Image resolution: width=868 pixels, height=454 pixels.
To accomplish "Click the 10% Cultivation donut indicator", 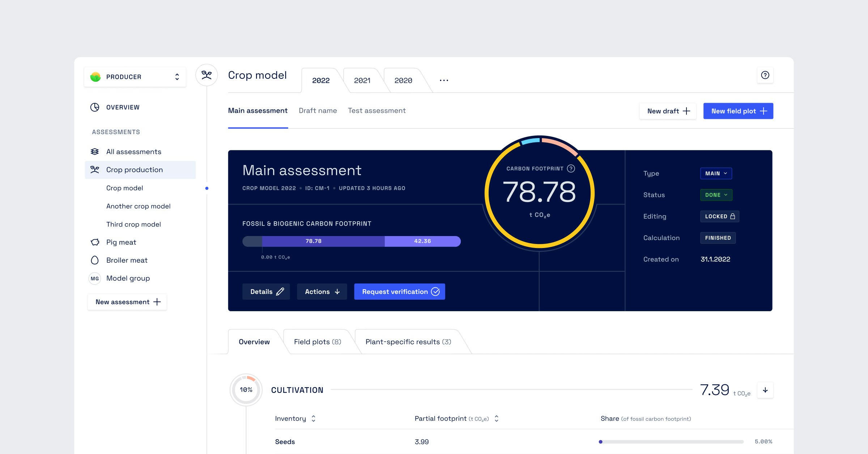I will [246, 390].
